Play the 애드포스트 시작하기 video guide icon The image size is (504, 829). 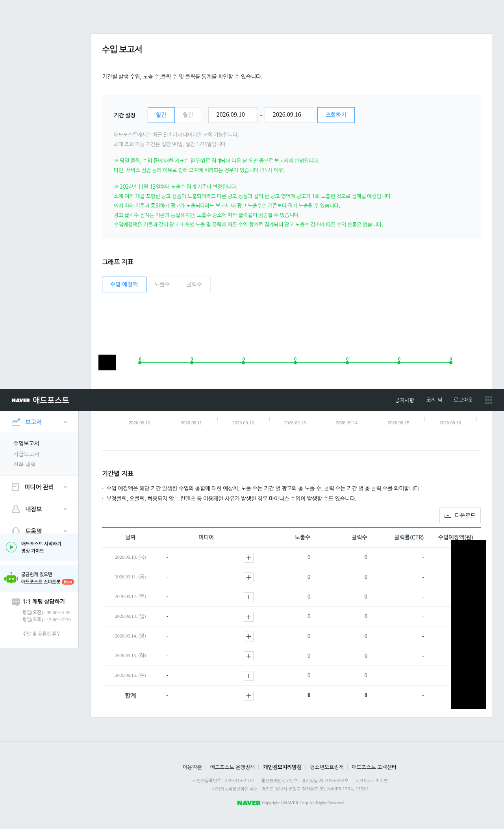11,547
